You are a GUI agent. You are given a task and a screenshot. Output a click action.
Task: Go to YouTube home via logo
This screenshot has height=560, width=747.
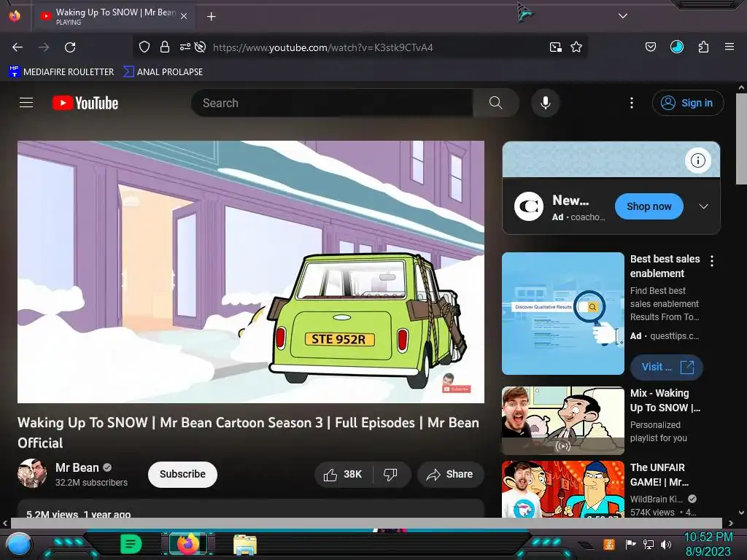click(85, 103)
